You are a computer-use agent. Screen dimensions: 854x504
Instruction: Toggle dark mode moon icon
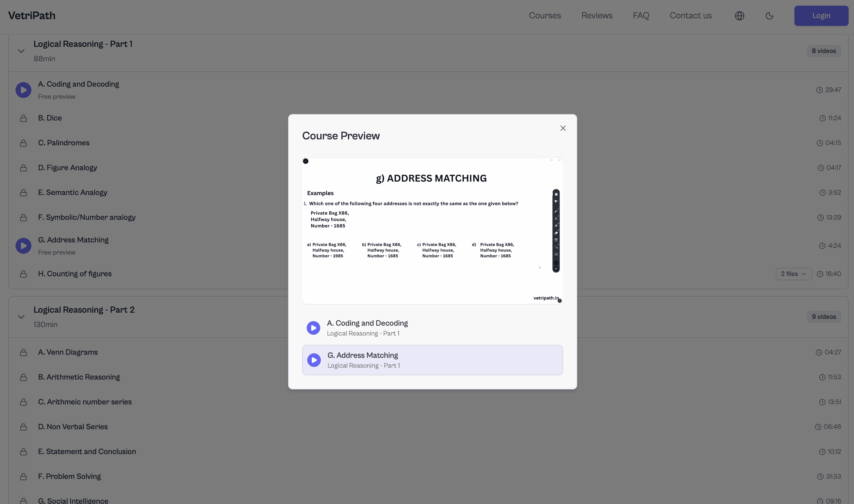point(769,16)
